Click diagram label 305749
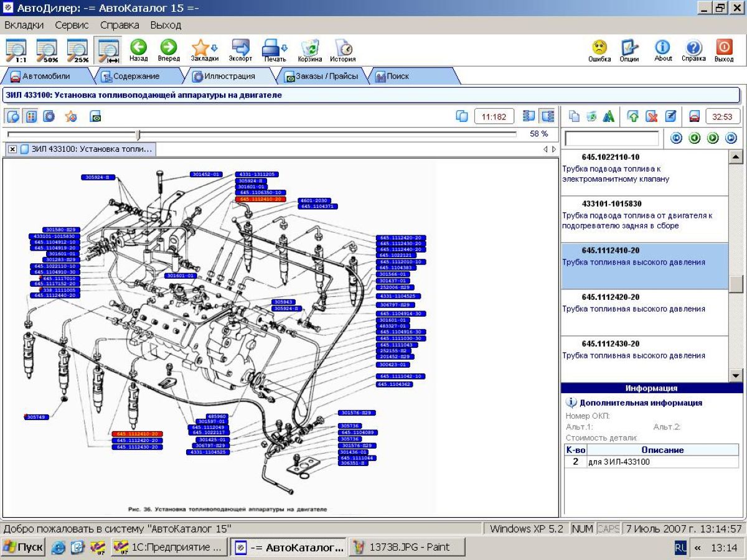The height and width of the screenshot is (560, 747). [x=36, y=417]
